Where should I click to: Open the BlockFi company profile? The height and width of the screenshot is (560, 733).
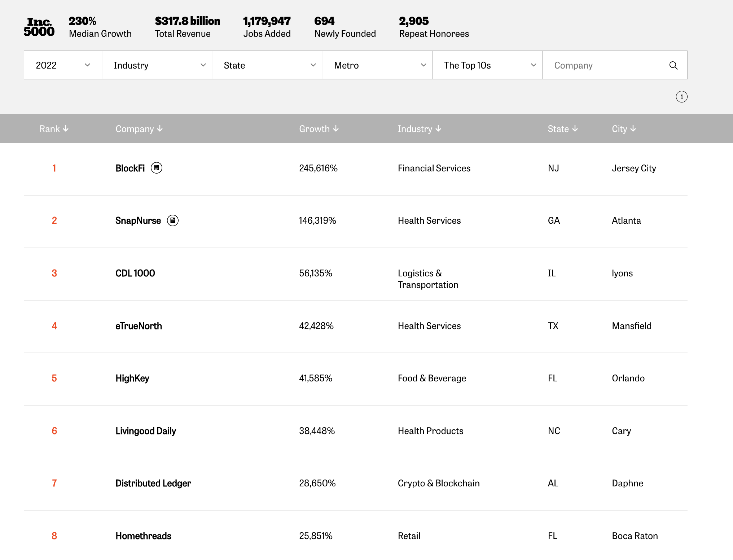[130, 168]
